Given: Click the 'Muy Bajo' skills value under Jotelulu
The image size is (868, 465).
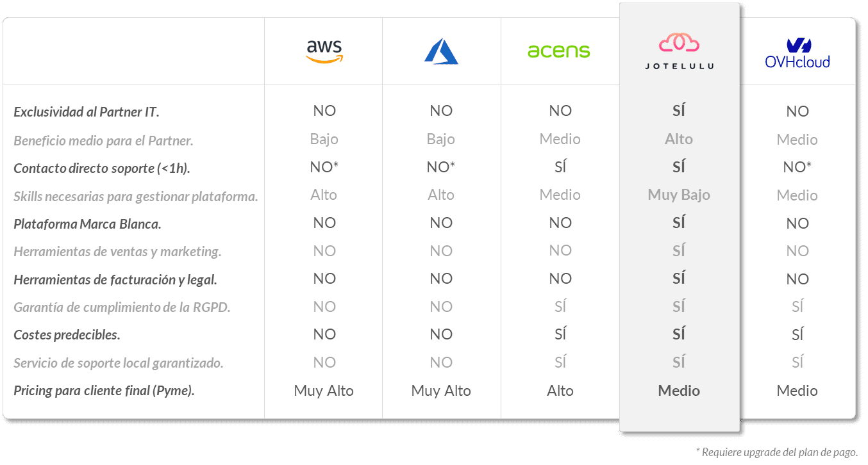Looking at the screenshot, I should point(679,195).
